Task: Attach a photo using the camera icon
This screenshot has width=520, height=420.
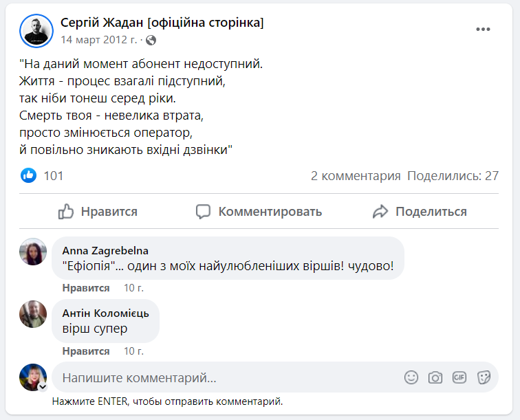Action: (435, 377)
